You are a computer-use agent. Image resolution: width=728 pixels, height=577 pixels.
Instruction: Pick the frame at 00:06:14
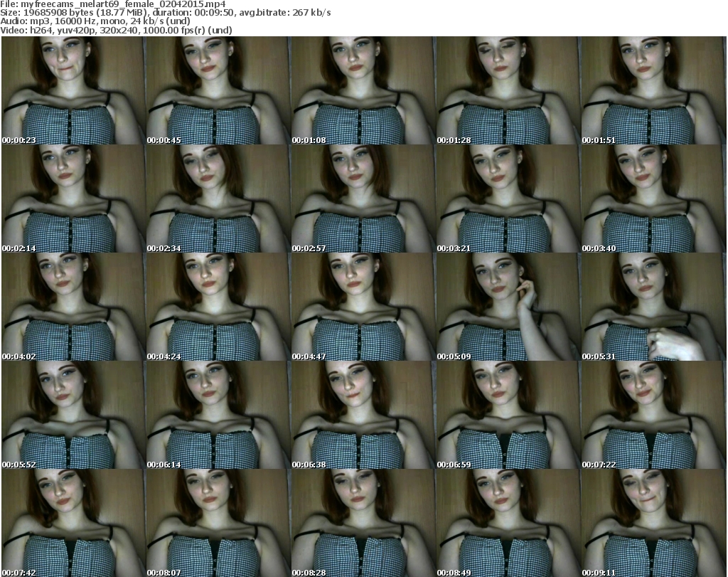218,415
